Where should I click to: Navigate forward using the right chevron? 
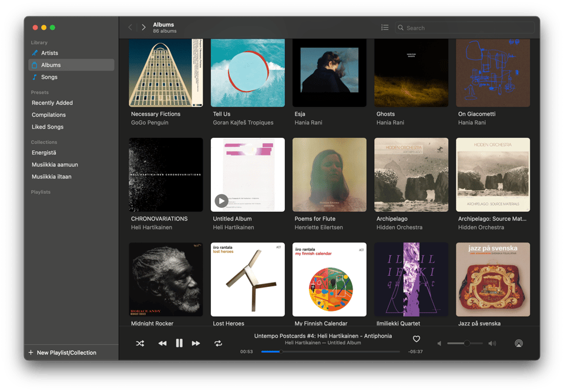(143, 27)
